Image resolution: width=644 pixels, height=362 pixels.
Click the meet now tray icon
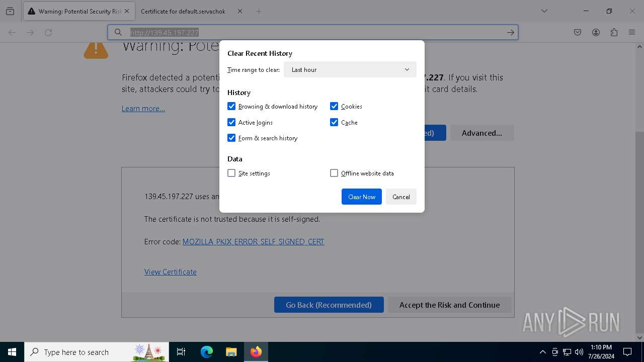point(555,352)
